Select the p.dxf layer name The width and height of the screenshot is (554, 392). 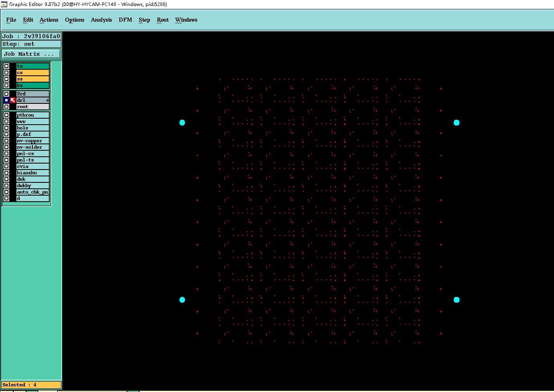[33, 134]
